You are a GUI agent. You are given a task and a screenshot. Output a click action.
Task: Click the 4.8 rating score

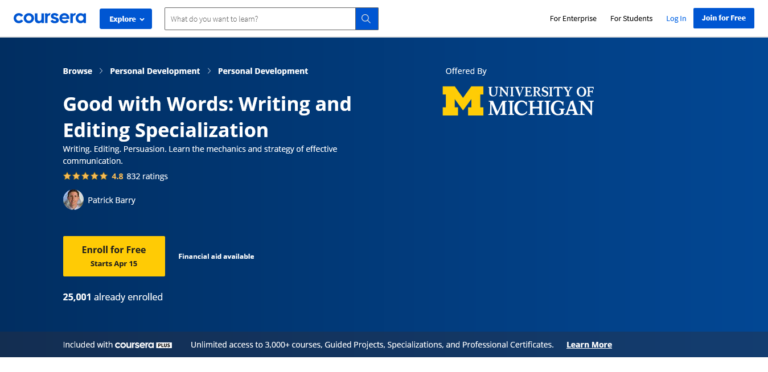click(118, 176)
